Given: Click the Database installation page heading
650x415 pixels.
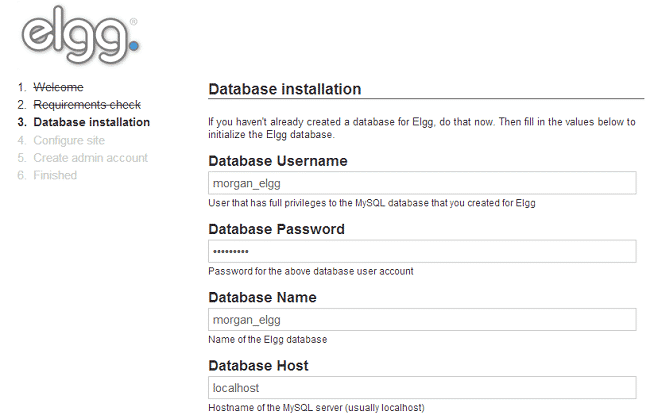Looking at the screenshot, I should pyautogui.click(x=285, y=89).
